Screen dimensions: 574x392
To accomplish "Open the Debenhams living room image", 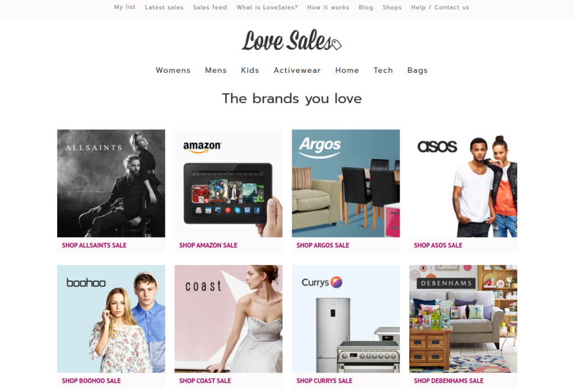I will pos(463,319).
